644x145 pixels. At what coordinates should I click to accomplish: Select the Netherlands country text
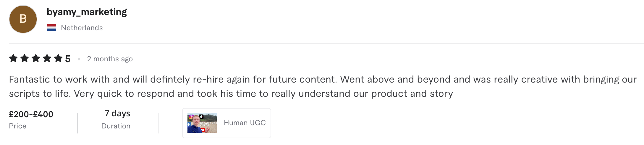click(82, 28)
